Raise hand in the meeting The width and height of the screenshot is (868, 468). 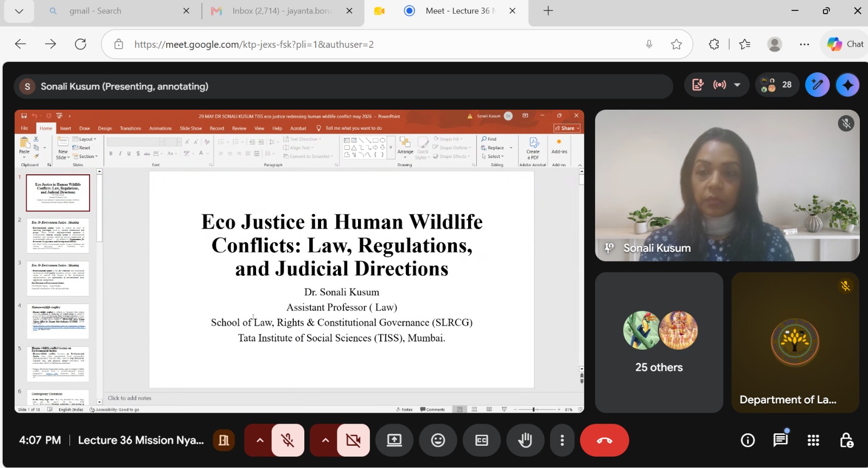[x=525, y=440]
